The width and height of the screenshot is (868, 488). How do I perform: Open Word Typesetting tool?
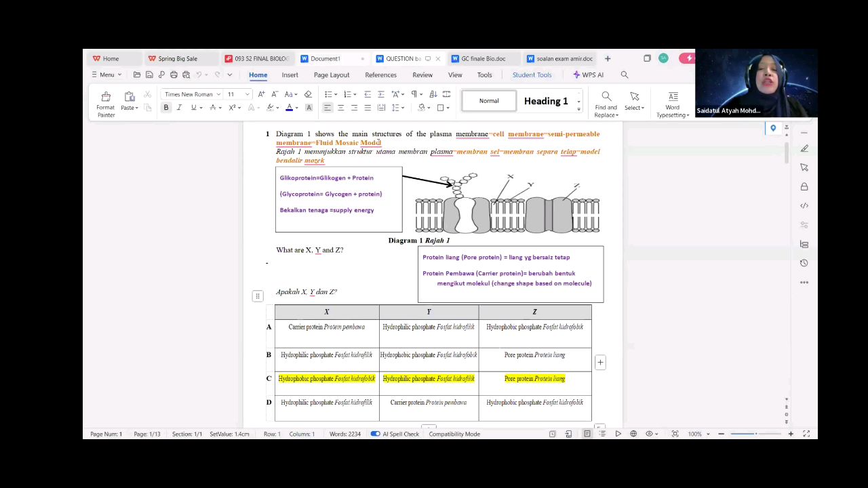coord(673,104)
